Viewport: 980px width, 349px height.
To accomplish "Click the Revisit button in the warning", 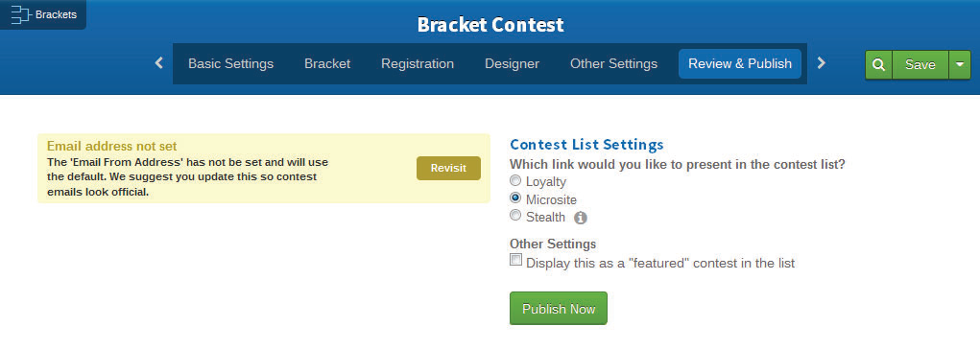I will click(449, 168).
